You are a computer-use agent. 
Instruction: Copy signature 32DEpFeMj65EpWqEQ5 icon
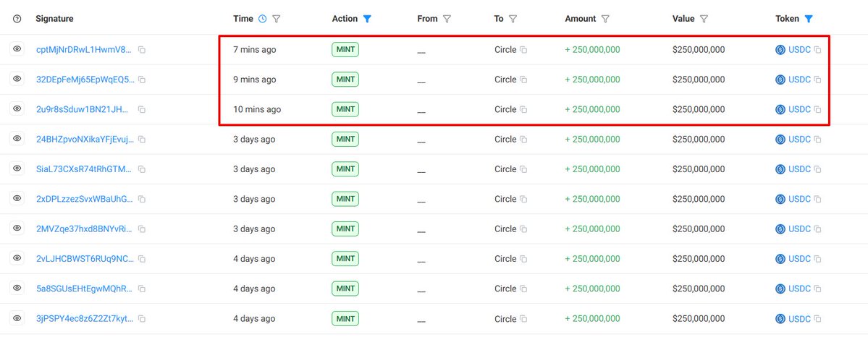(142, 80)
